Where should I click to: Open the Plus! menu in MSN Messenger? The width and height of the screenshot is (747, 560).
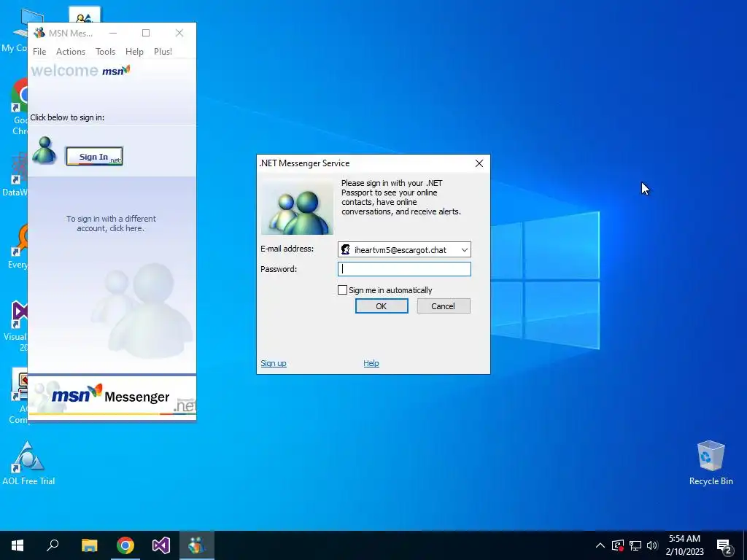click(x=163, y=52)
